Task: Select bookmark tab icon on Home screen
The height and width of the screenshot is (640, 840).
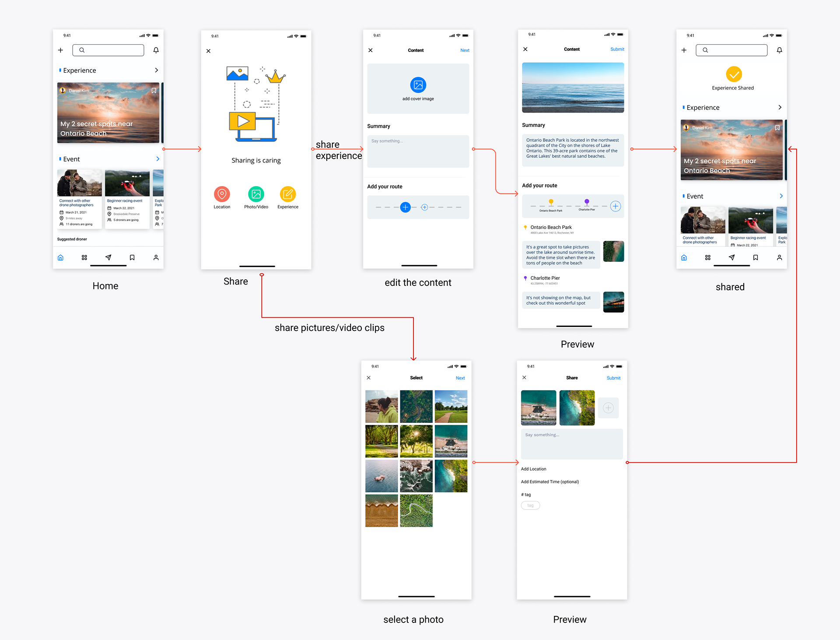Action: coord(132,257)
